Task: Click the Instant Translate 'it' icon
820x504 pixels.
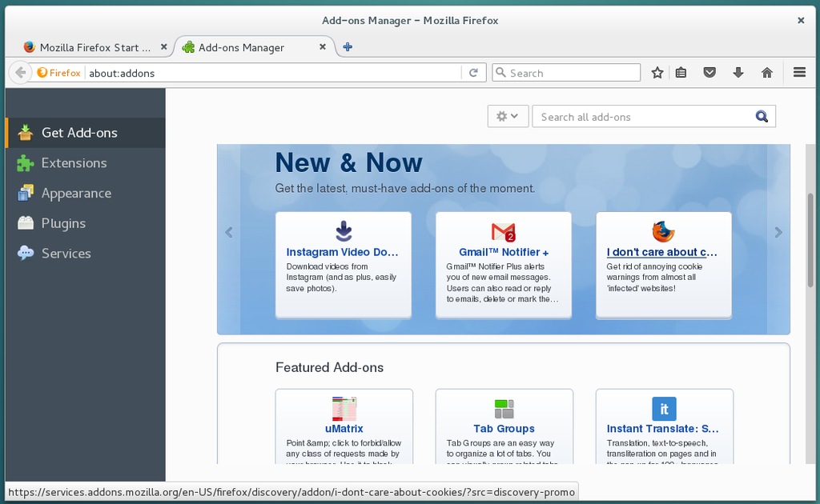Action: tap(664, 409)
